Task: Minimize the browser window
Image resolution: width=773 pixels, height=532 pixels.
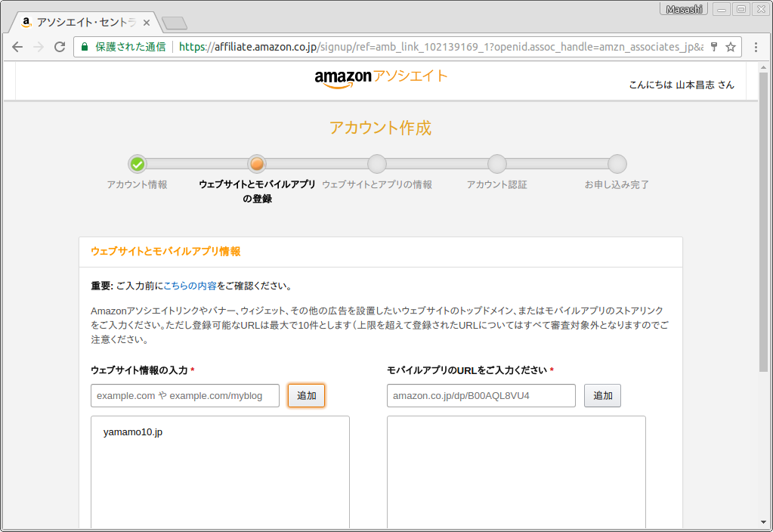Action: tap(721, 9)
